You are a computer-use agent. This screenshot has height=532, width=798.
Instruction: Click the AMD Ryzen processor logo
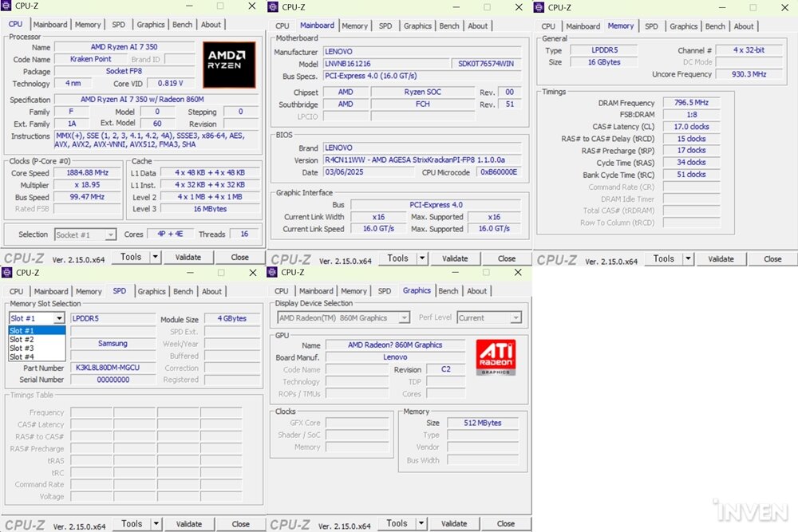coord(229,65)
